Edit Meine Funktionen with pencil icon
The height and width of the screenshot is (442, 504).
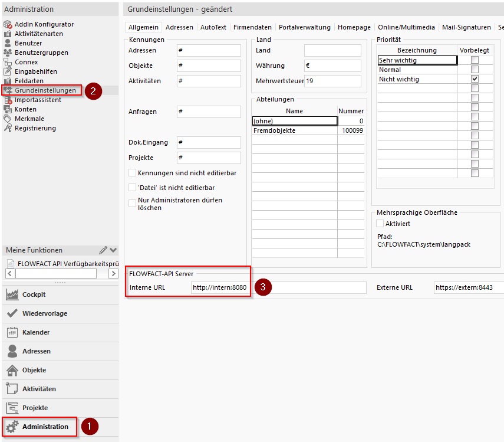click(103, 250)
